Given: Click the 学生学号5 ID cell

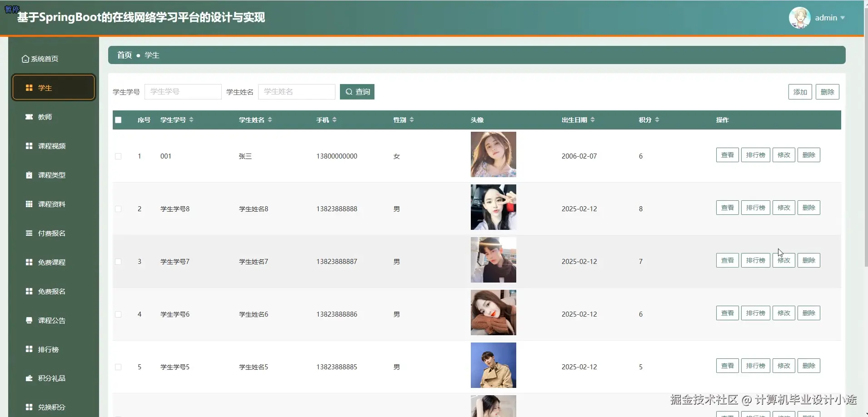Looking at the screenshot, I should (175, 367).
